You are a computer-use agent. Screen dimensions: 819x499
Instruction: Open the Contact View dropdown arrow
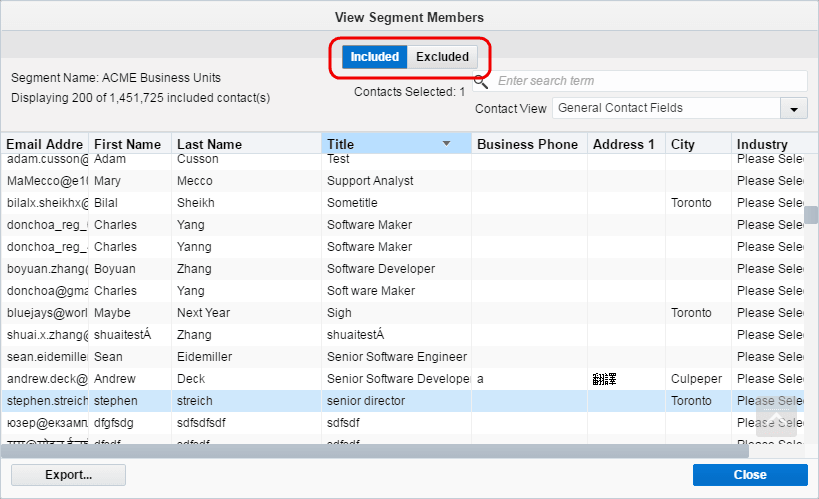click(794, 109)
